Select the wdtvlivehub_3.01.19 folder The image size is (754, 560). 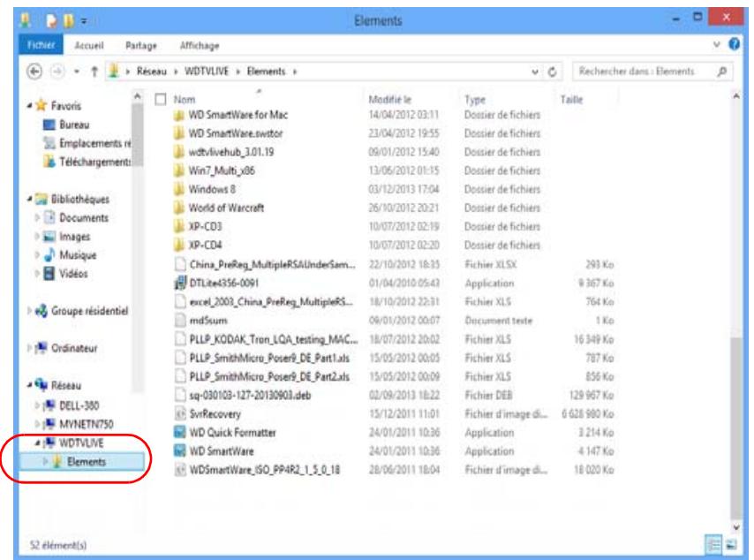point(231,152)
